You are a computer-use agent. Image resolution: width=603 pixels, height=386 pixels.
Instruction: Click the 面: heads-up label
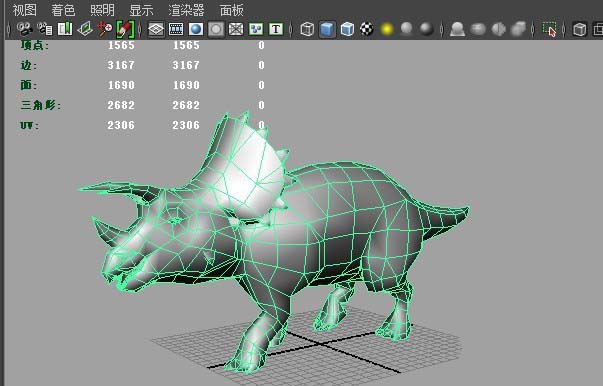29,85
